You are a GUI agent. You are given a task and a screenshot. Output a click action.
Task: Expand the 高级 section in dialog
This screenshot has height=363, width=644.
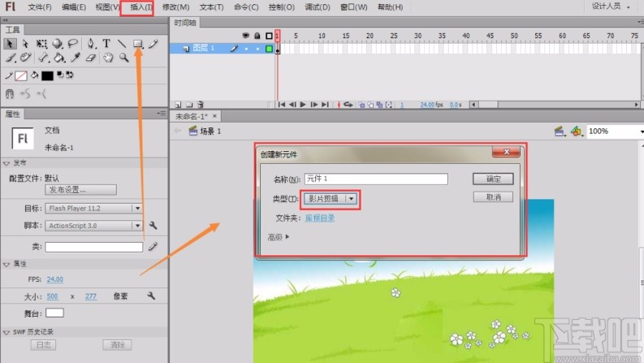click(279, 237)
